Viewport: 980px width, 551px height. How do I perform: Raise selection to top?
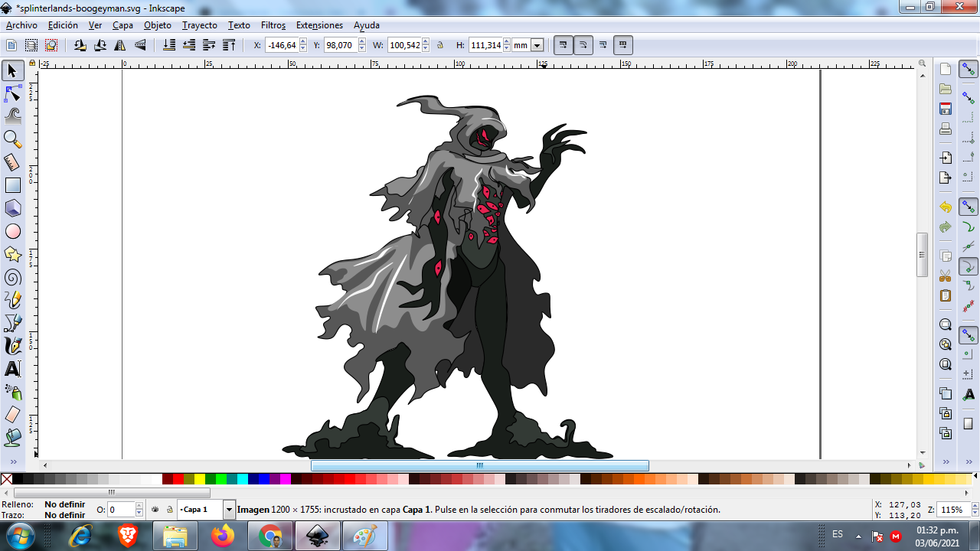229,45
